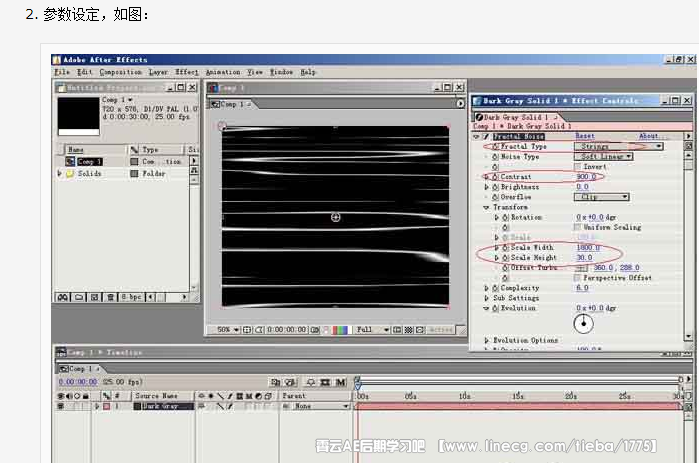Click the pink layer duration bar
The image size is (699, 463).
pos(518,406)
